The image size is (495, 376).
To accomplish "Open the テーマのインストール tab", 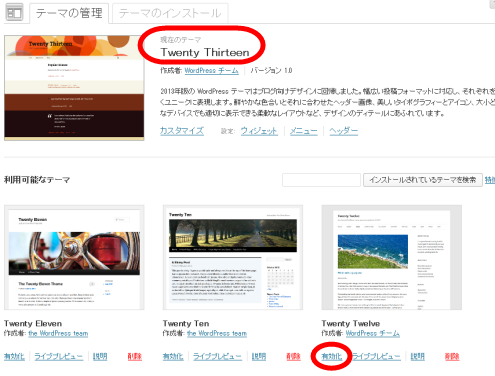I will (x=170, y=13).
